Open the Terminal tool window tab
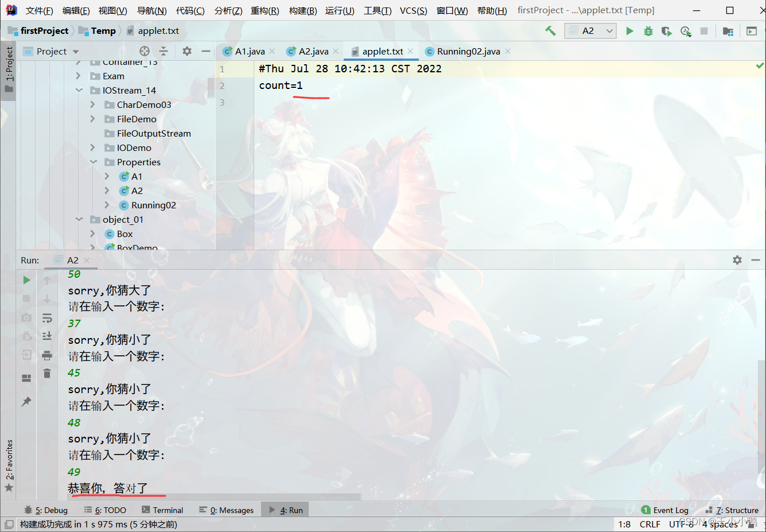Image resolution: width=766 pixels, height=532 pixels. (x=162, y=510)
